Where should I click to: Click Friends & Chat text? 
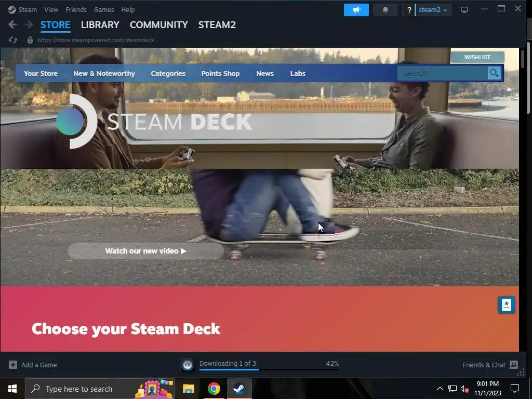[484, 365]
